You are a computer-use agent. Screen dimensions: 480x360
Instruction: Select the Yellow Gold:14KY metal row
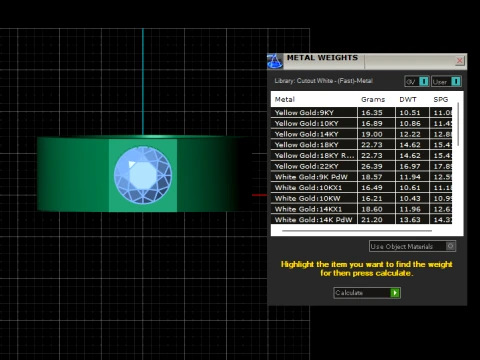[x=361, y=134]
